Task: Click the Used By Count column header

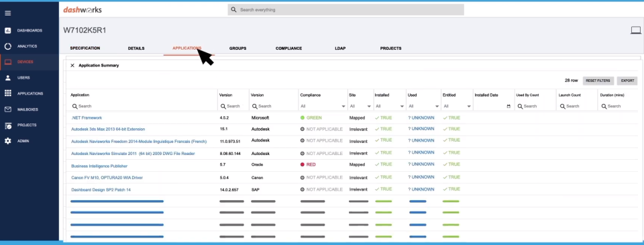Action: click(528, 95)
